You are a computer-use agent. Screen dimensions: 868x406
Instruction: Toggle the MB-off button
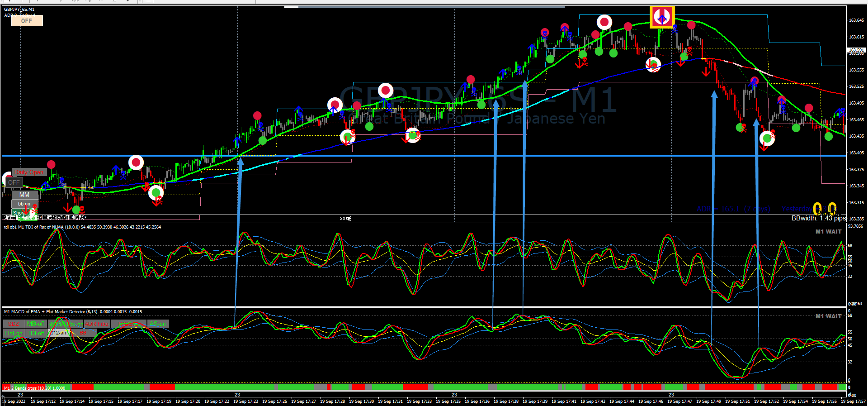click(35, 324)
